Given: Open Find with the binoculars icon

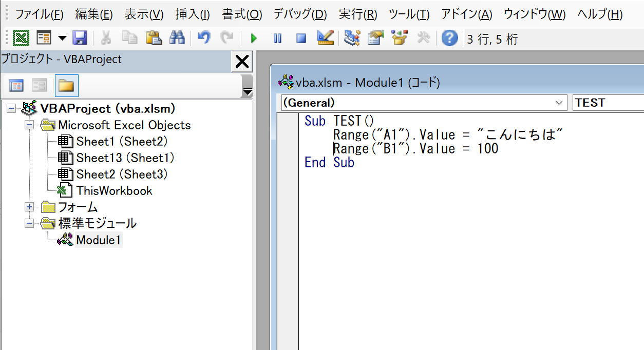Looking at the screenshot, I should coord(177,38).
